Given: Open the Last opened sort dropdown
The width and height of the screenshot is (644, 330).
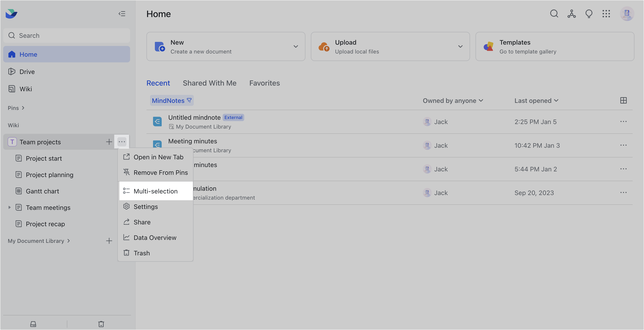Looking at the screenshot, I should [x=536, y=100].
